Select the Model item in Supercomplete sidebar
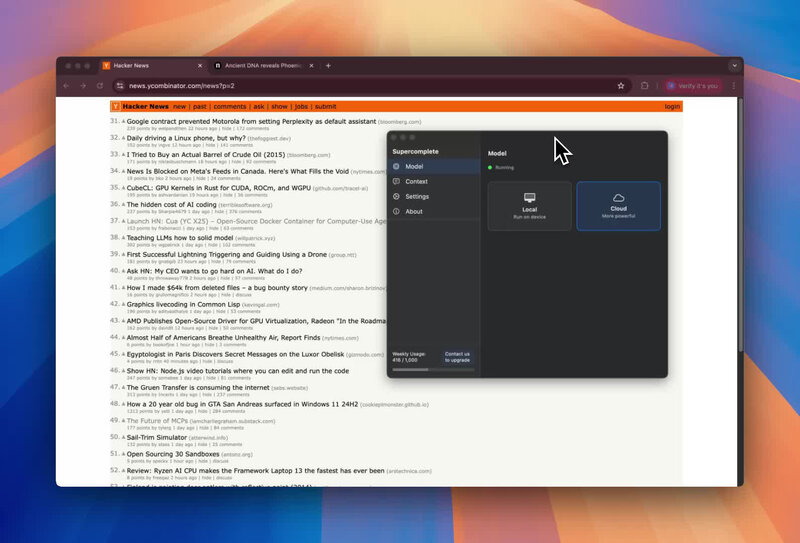Viewport: 800px width, 543px height. [x=434, y=166]
